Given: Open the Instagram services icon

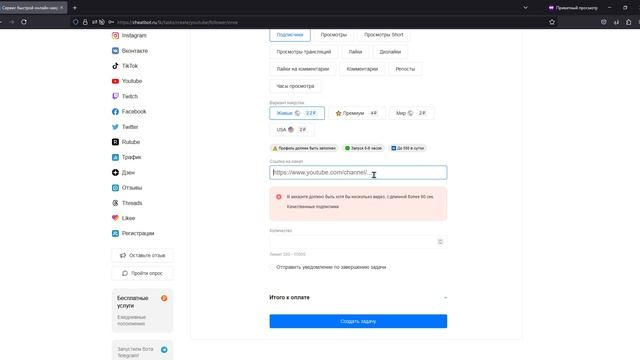Looking at the screenshot, I should click(x=116, y=36).
